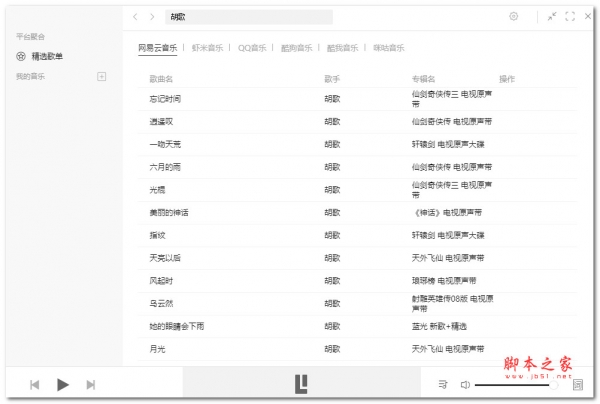Add a new playlist with plus icon
The width and height of the screenshot is (600, 404).
[x=101, y=76]
